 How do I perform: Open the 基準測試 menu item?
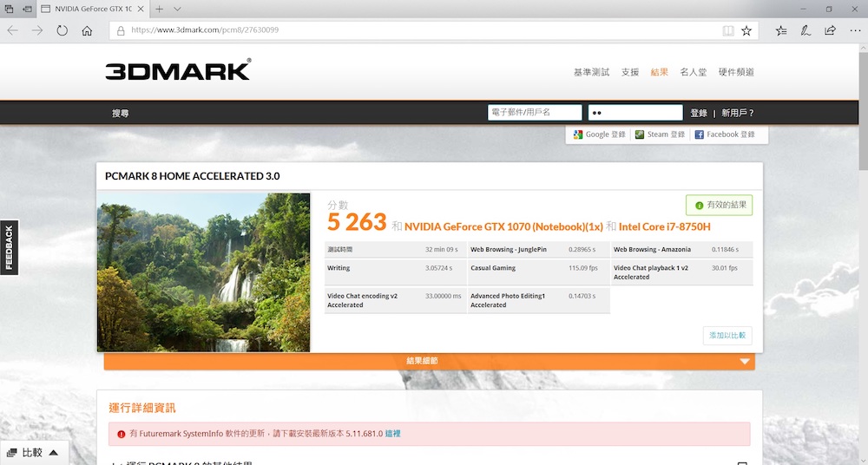click(x=591, y=72)
